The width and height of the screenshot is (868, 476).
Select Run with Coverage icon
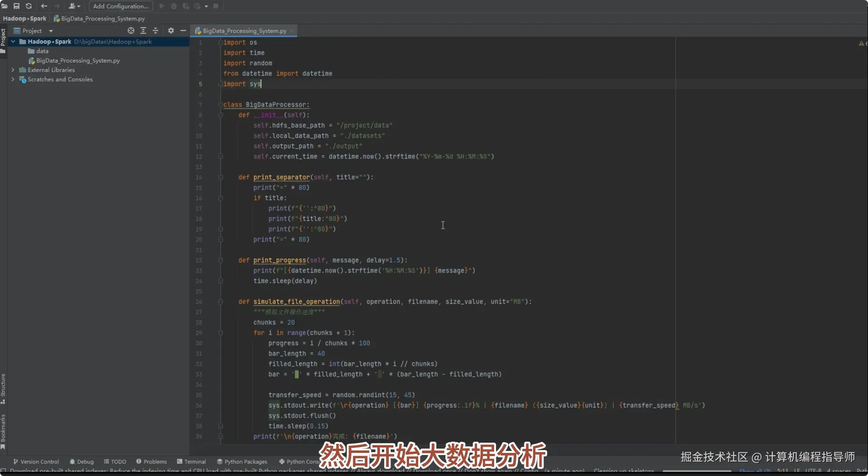pyautogui.click(x=186, y=6)
